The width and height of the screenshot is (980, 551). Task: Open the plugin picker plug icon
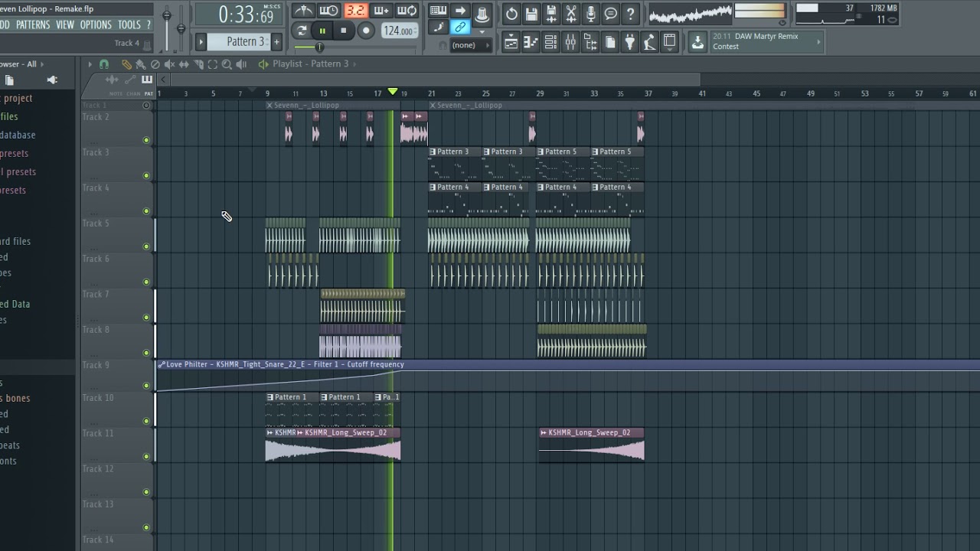[x=630, y=43]
